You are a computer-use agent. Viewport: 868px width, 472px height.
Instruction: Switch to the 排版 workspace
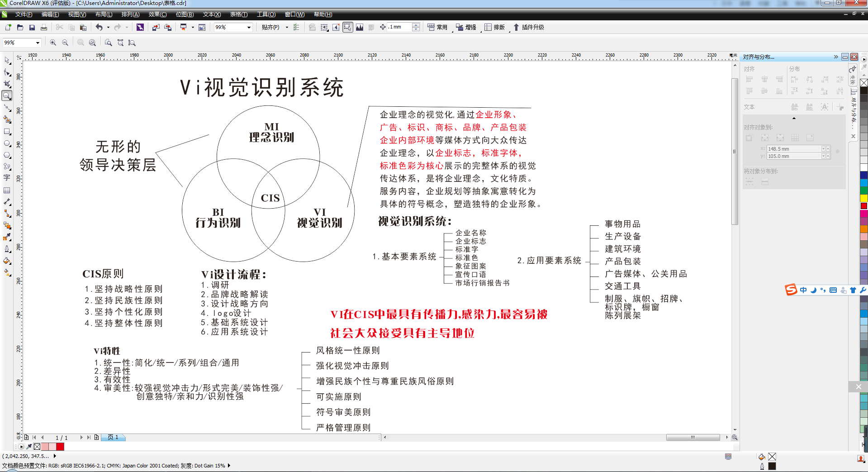(x=495, y=27)
